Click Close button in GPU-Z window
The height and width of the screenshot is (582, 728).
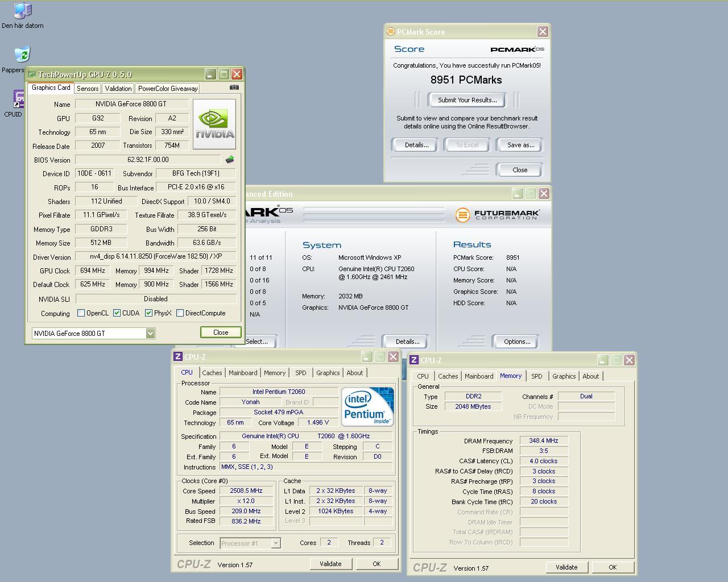click(x=221, y=332)
